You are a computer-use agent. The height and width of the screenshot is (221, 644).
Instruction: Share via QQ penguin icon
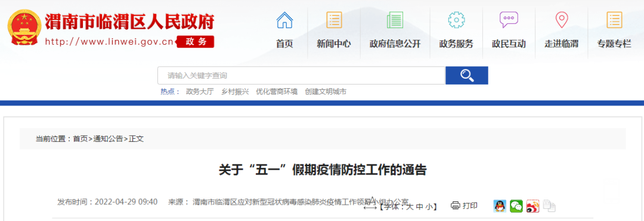click(x=500, y=206)
